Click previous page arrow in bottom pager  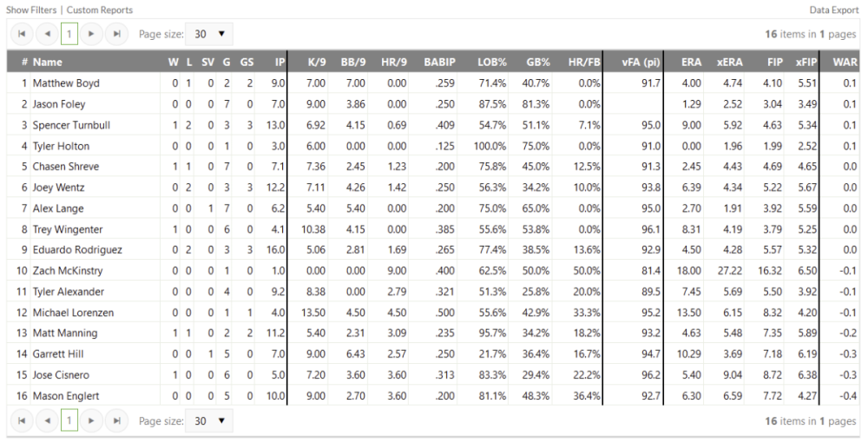click(47, 421)
